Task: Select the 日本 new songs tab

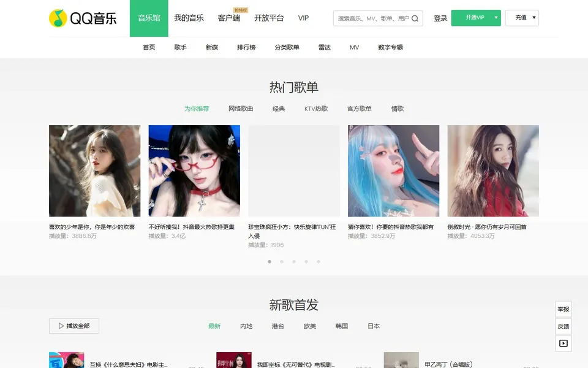Action: pos(374,326)
